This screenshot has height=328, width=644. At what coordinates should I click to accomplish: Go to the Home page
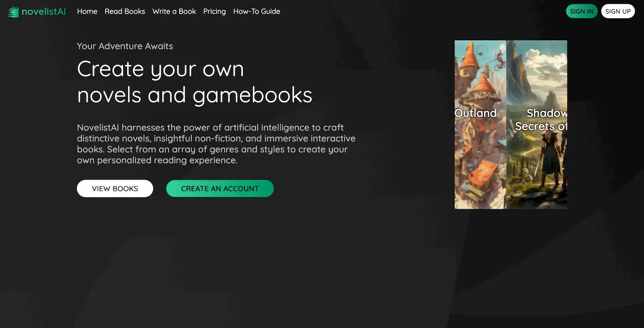coord(87,11)
